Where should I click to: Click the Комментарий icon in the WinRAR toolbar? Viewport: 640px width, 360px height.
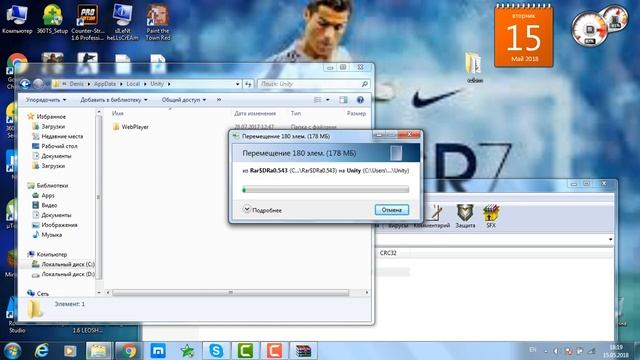pos(432,216)
